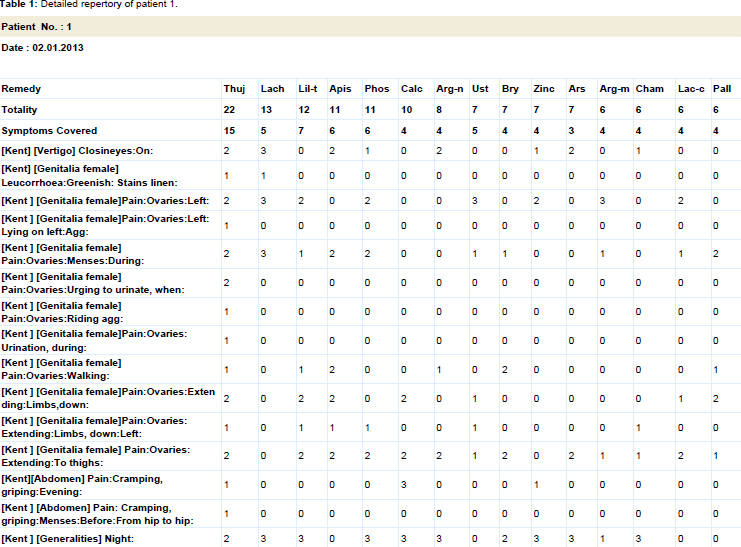
Task: Click Cham value '3' in Generalities Night row
Action: point(638,538)
